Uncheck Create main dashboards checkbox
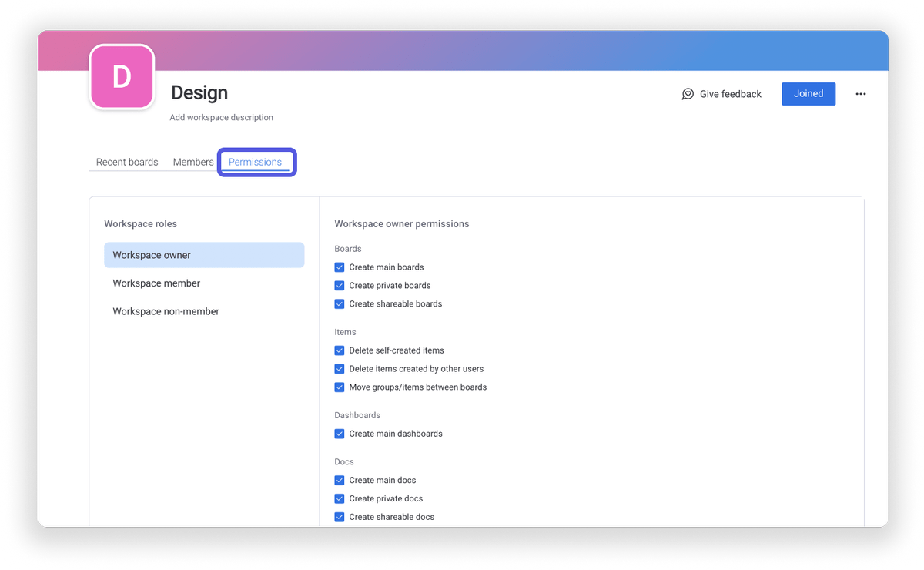This screenshot has width=924, height=570. click(x=340, y=434)
